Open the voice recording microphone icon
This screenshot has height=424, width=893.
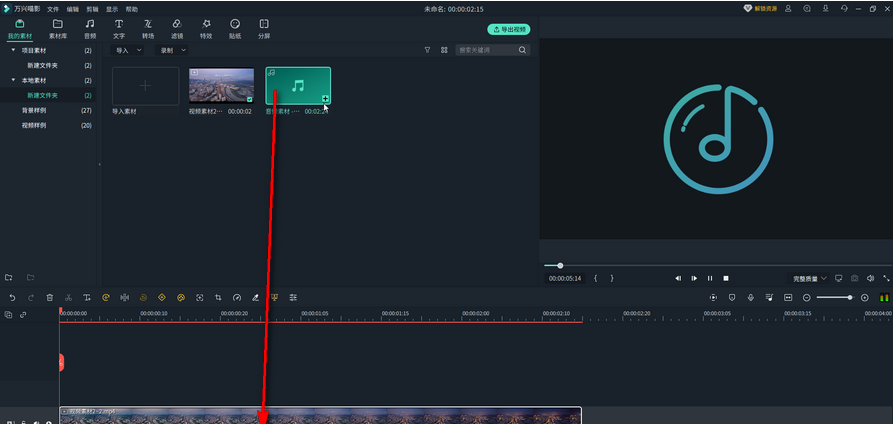751,297
